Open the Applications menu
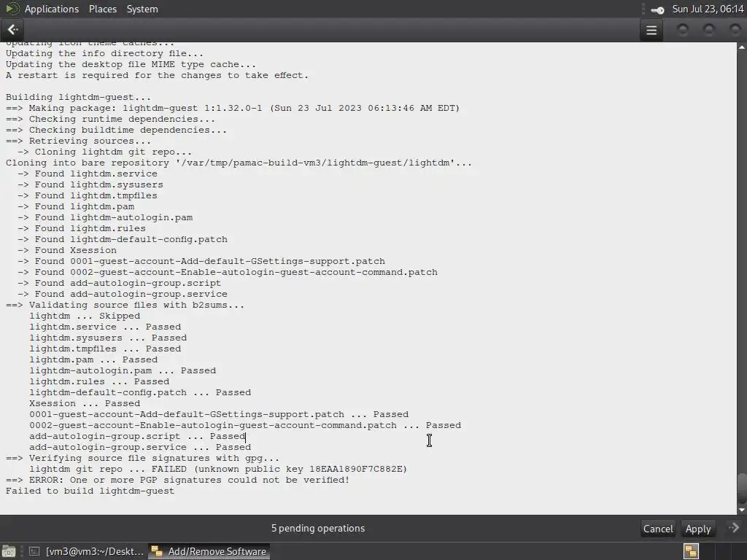747x560 pixels. [x=52, y=9]
